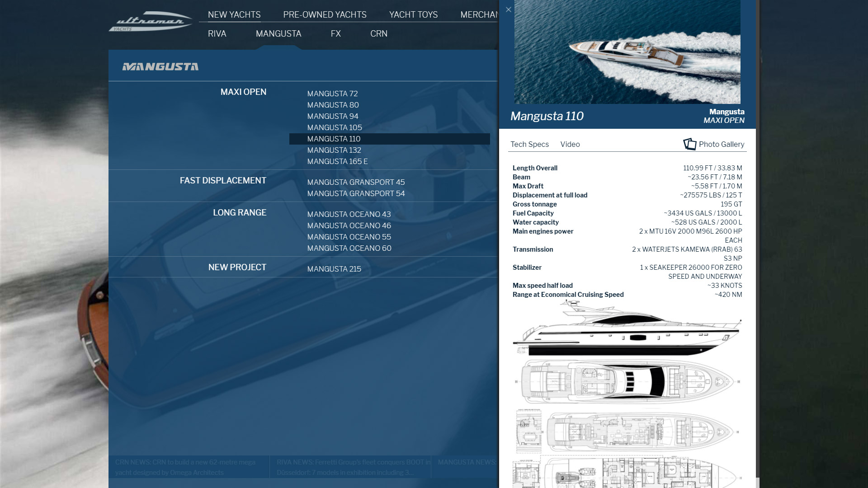Screen dimensions: 868x488
Task: Open Mangusta Oceano 46
Action: [x=349, y=225]
